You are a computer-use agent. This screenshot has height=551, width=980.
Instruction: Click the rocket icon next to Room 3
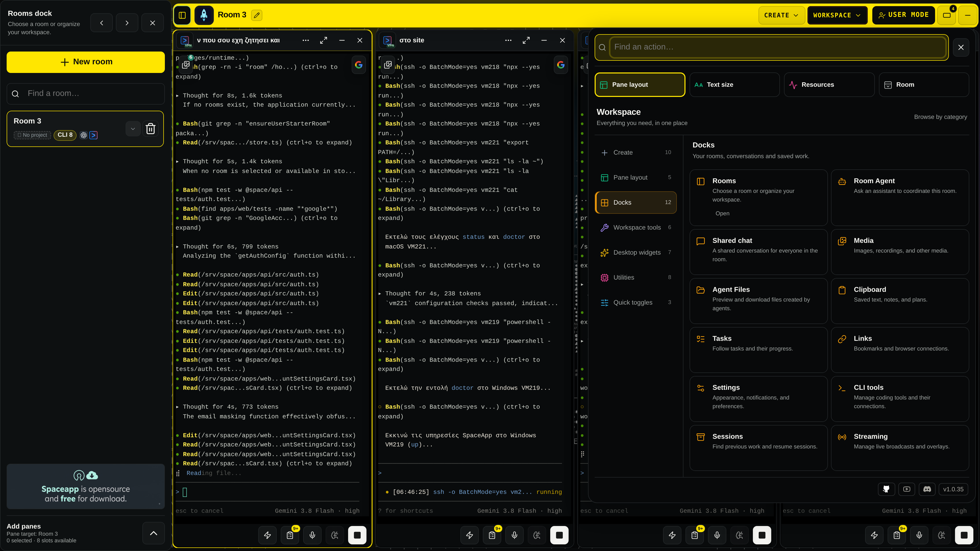click(204, 15)
